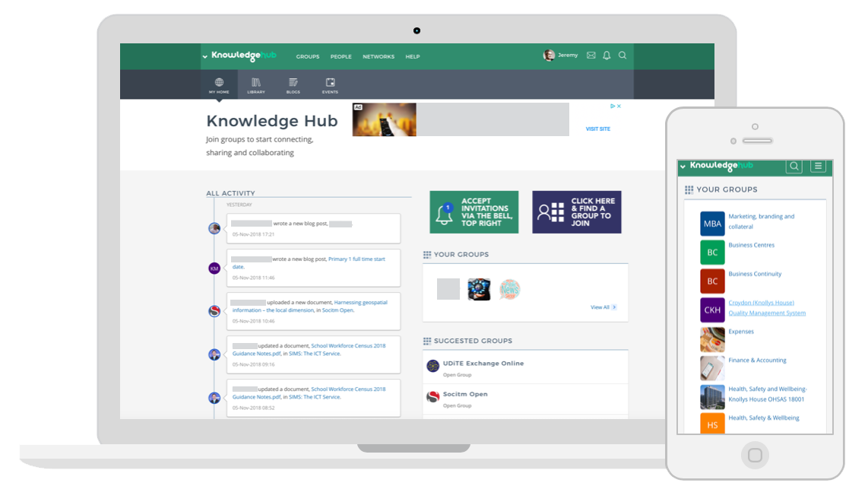
Task: Tap the Knowledge Hub logo on the phone
Action: (721, 166)
